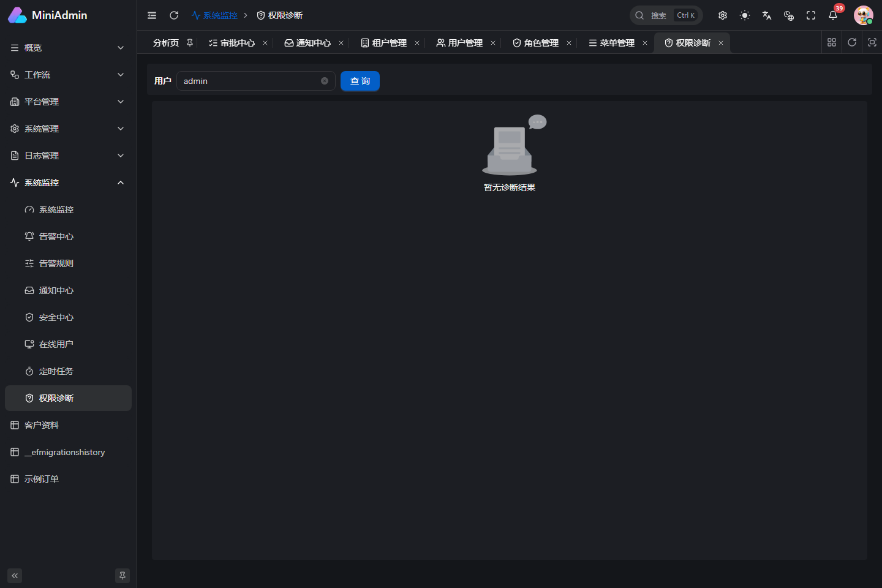
Task: Toggle the sidebar hamburger menu icon
Action: 152,15
